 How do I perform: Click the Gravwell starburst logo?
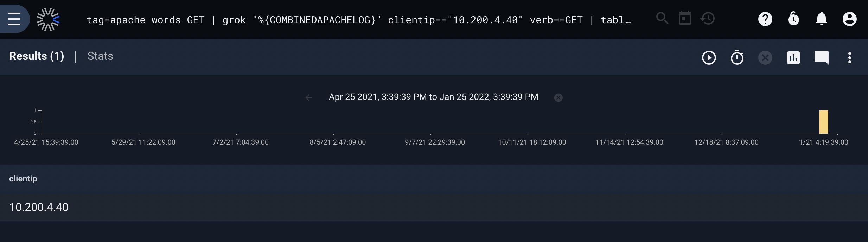tap(48, 19)
